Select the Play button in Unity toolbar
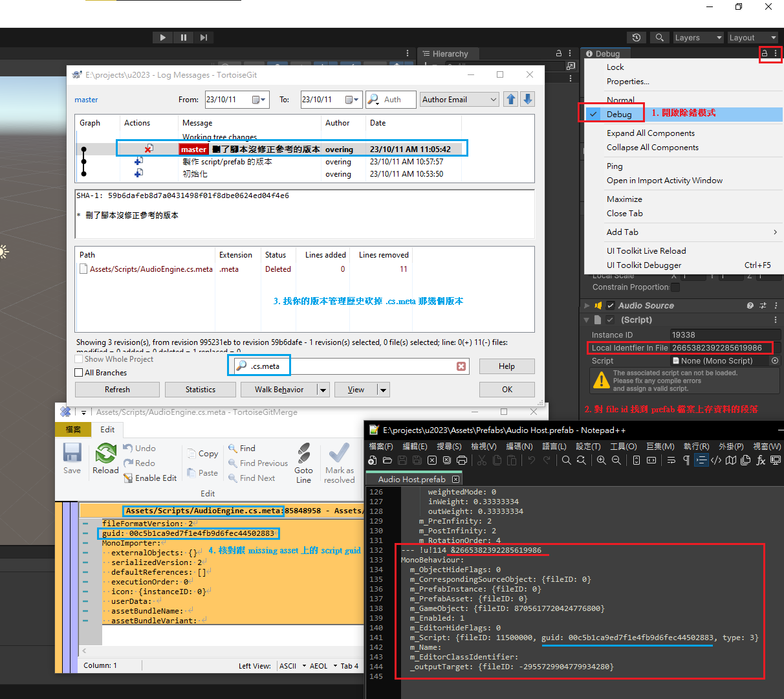Screen dimensions: 784x699 [x=162, y=37]
